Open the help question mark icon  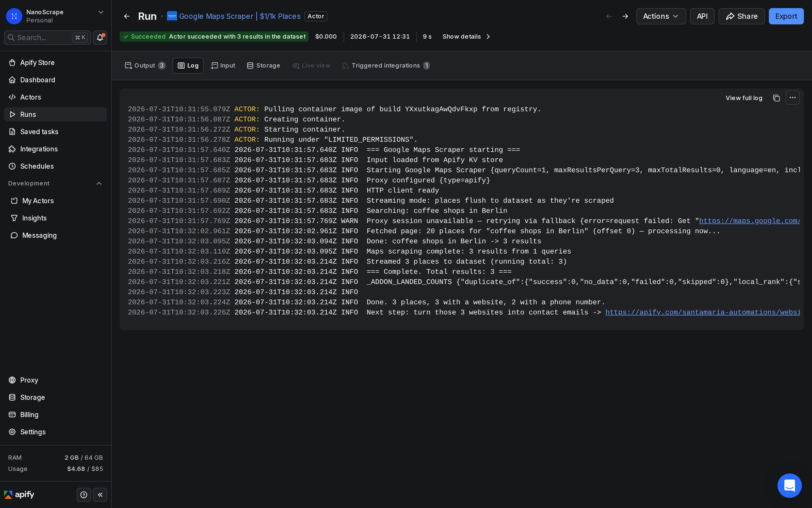tap(83, 495)
